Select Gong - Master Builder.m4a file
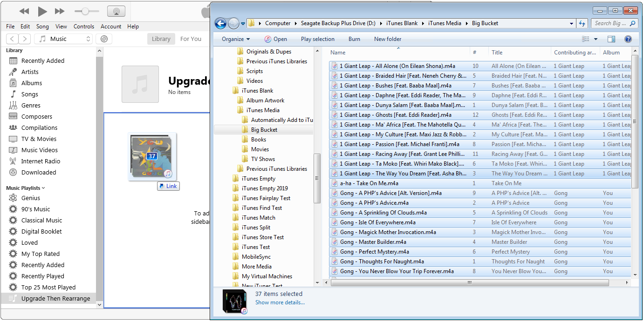 point(480,242)
